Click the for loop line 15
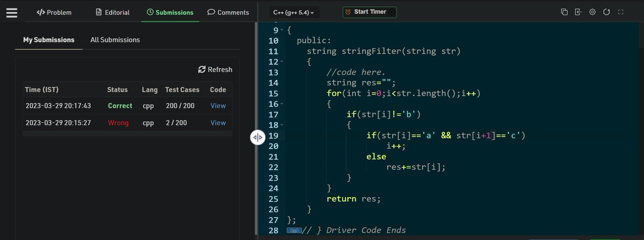This screenshot has height=240, width=644. click(403, 94)
